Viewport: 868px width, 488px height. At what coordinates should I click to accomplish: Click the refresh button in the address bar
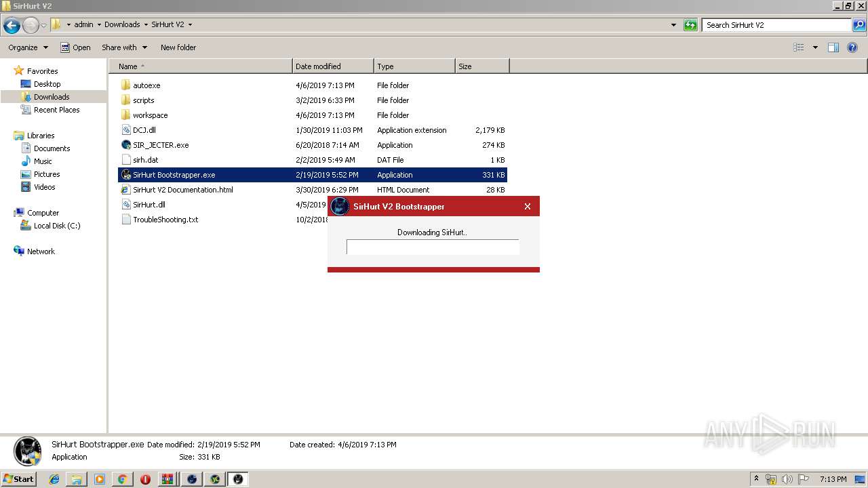click(690, 25)
